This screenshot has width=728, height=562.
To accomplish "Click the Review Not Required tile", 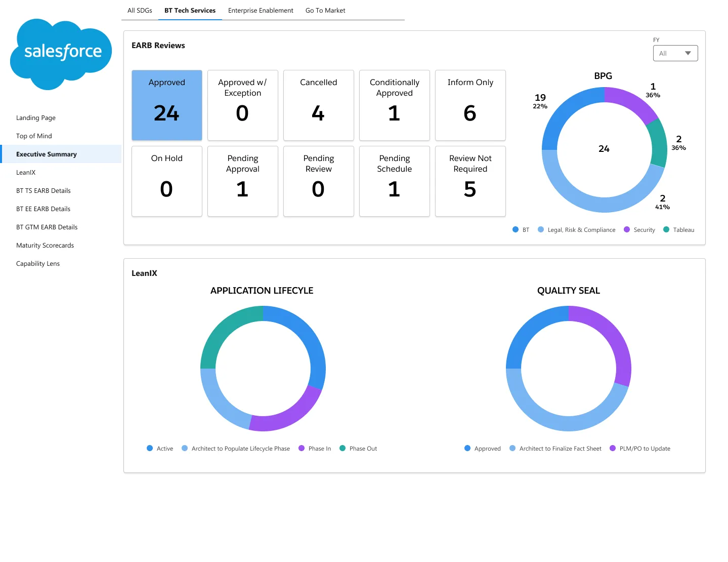I will tap(470, 181).
